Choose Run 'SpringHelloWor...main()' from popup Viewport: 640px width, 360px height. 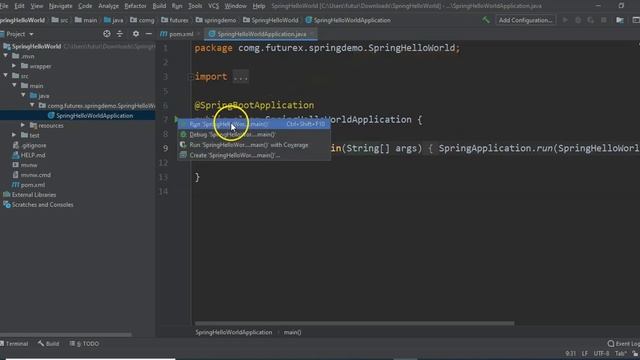click(x=253, y=124)
